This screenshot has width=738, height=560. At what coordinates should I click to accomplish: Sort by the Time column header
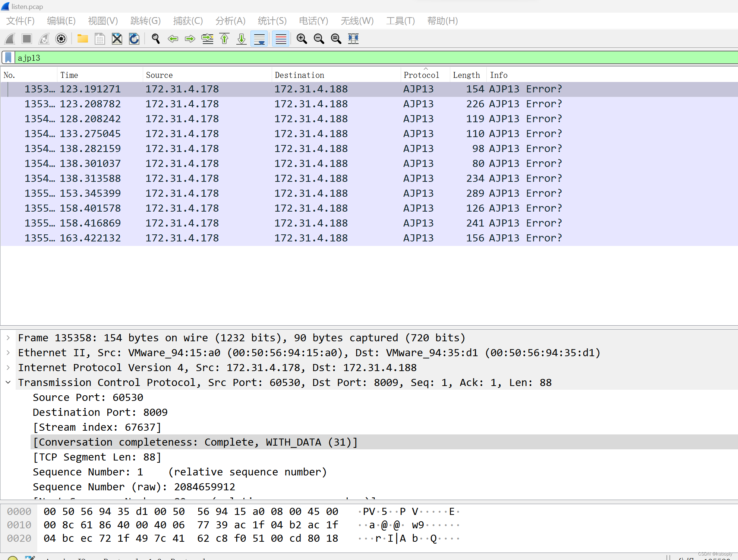click(x=100, y=75)
